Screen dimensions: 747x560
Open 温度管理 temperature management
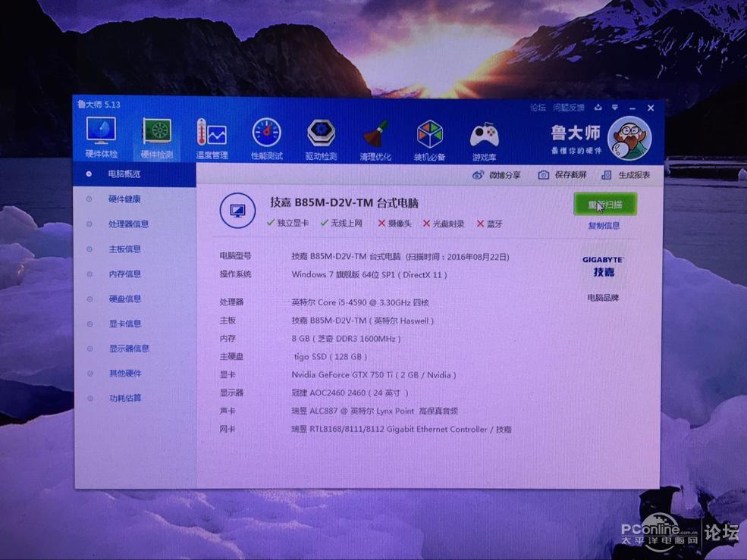pyautogui.click(x=212, y=139)
